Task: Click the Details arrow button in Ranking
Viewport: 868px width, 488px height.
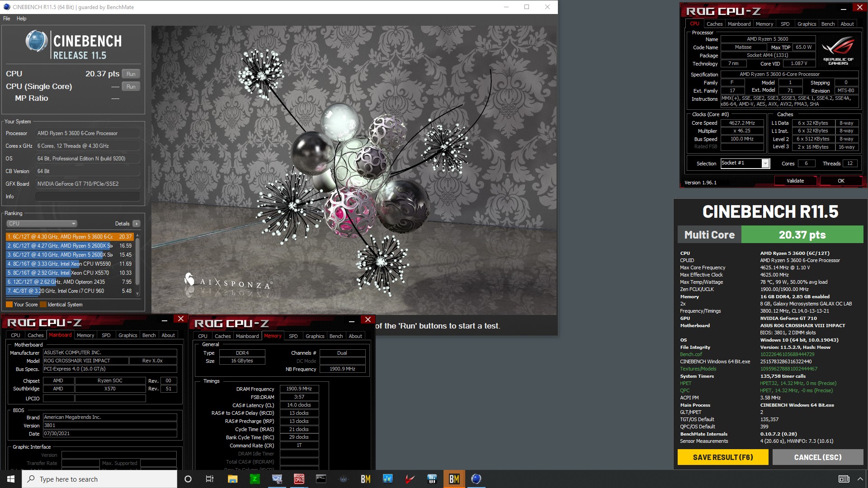Action: [137, 224]
